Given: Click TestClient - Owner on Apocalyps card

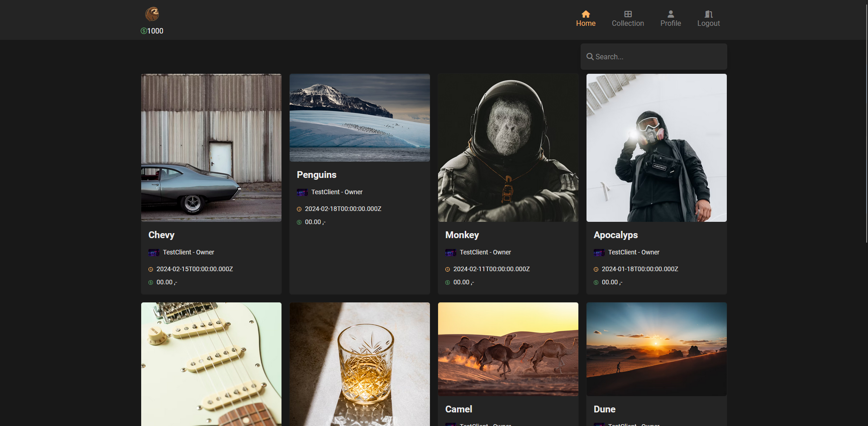Looking at the screenshot, I should [x=634, y=252].
